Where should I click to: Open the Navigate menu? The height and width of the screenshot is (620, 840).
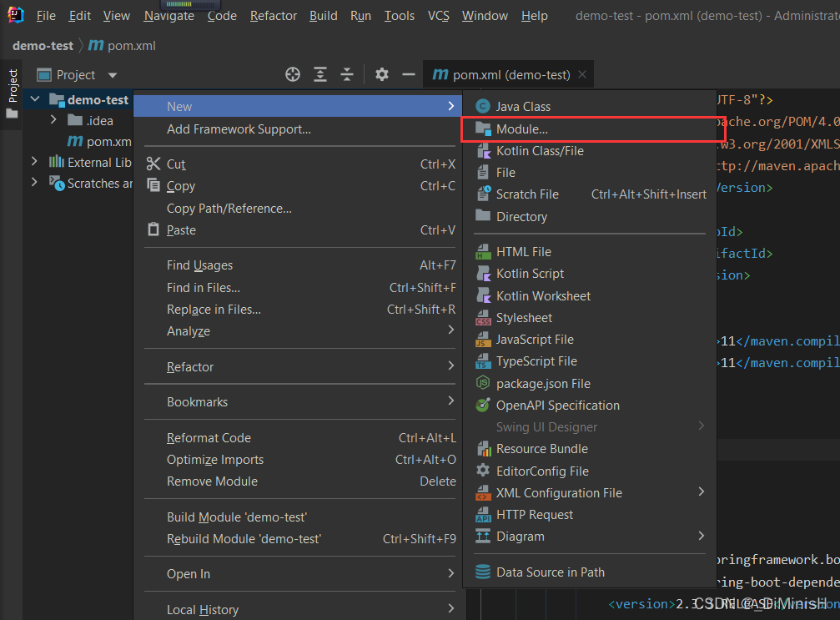(169, 16)
